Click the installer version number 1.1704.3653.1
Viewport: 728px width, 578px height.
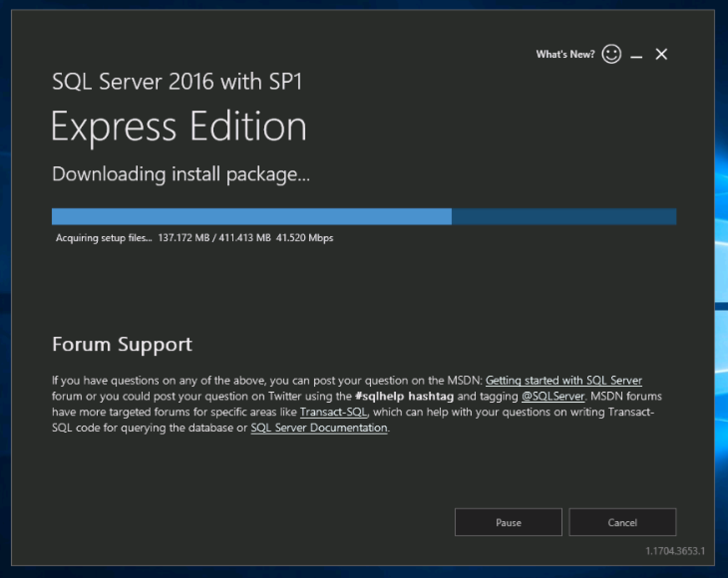pyautogui.click(x=675, y=551)
